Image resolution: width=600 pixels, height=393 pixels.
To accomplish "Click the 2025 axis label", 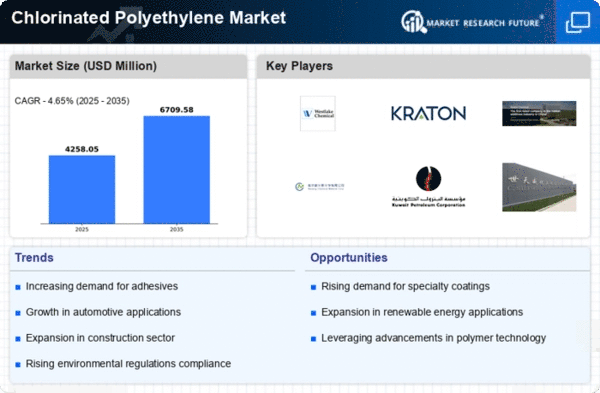I will pyautogui.click(x=82, y=229).
